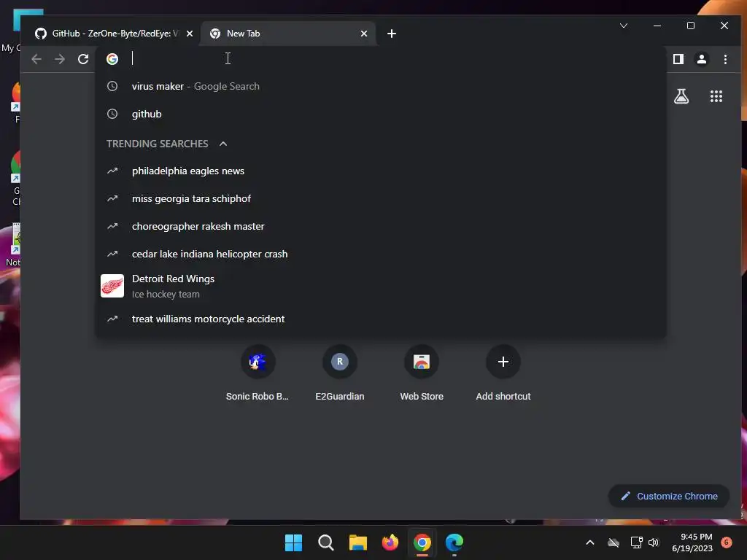This screenshot has height=560, width=747.
Task: Open the notification count badge
Action: [727, 542]
